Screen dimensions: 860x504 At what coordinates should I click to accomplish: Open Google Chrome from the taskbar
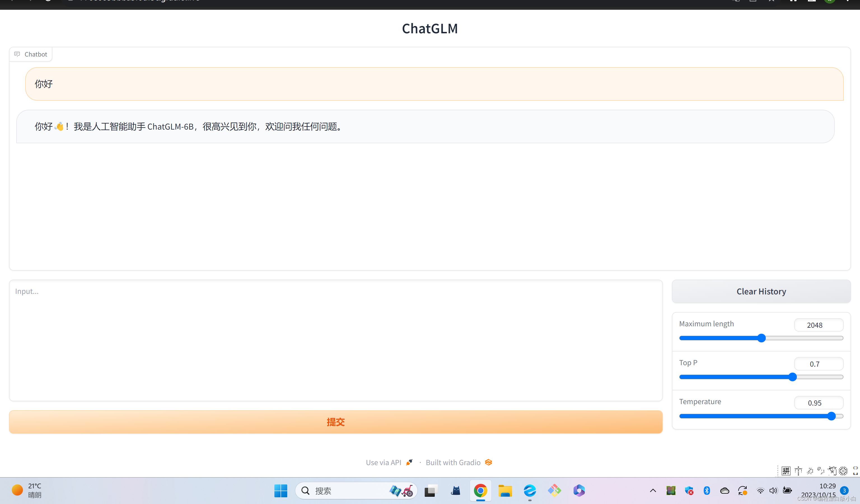click(480, 491)
